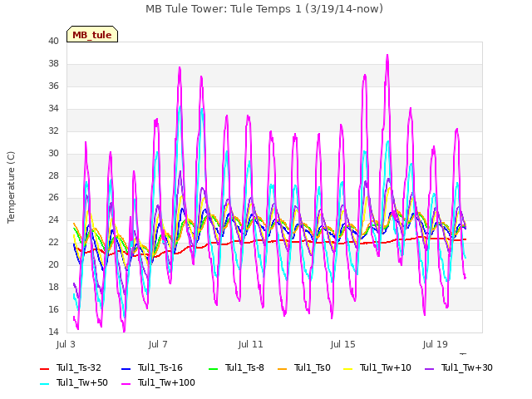Click the cyan Tul1_Tw+50 legend swatch

(44, 383)
